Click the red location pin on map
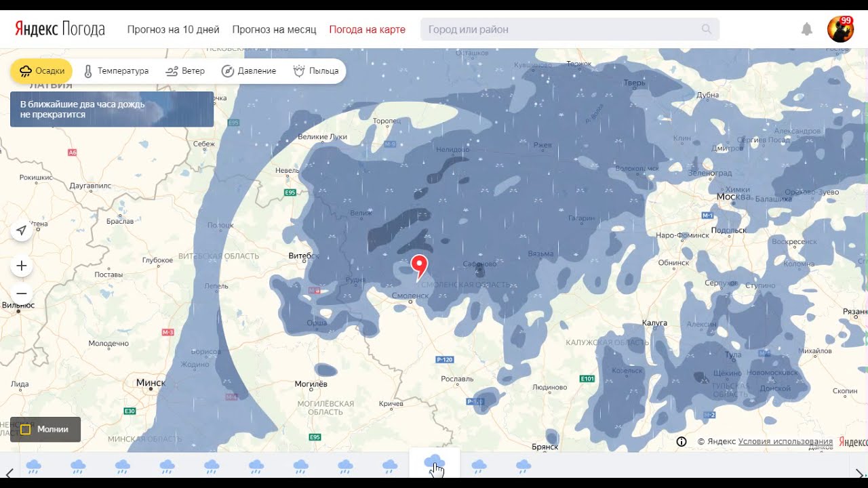 [x=420, y=268]
